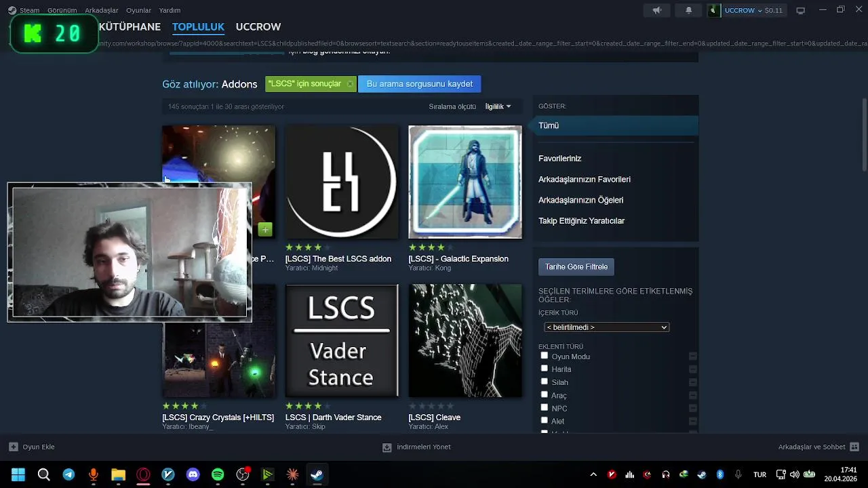This screenshot has height=488, width=868.
Task: Check the Araç checkbox
Action: pyautogui.click(x=544, y=394)
